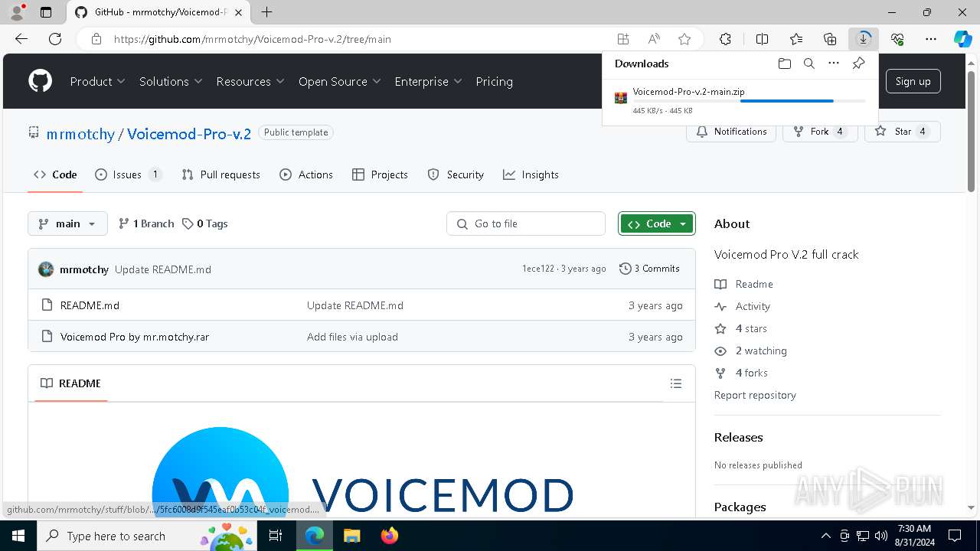980x551 pixels.
Task: Open browser profile icon
Action: click(17, 12)
